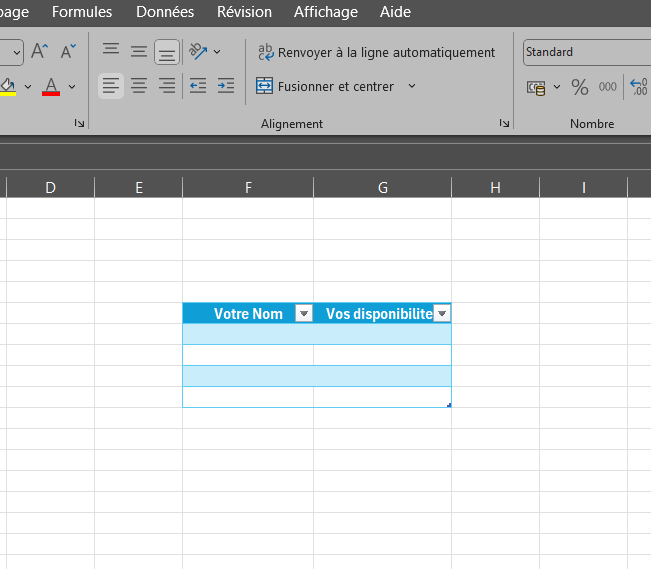Click the Vos disponibilite header cell
Image resolution: width=651 pixels, height=569 pixels.
pyautogui.click(x=382, y=313)
